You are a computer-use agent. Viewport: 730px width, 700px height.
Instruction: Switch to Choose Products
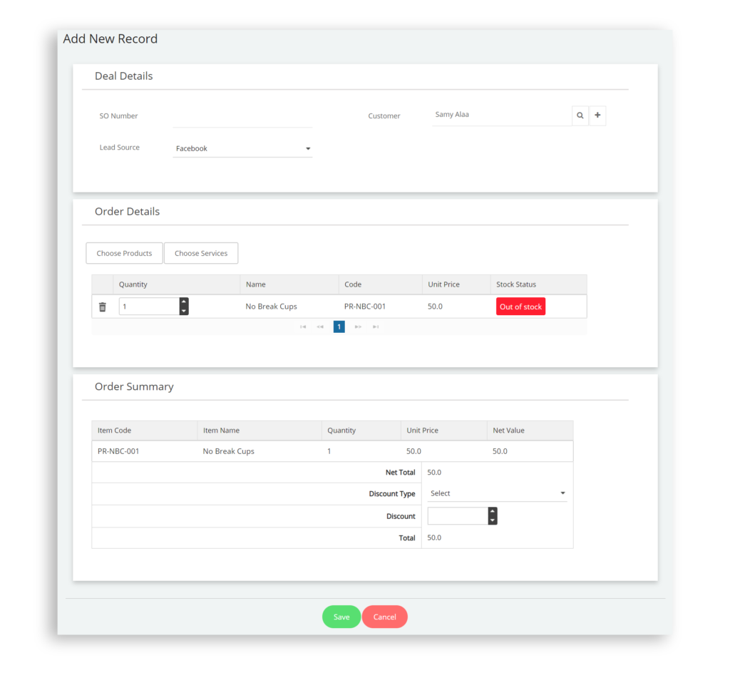tap(124, 252)
